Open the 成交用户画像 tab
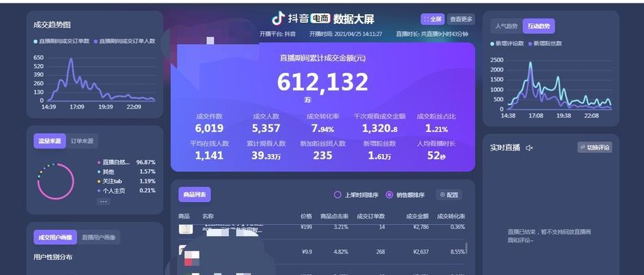Screen dimensions: 644x275 pyautogui.click(x=55, y=237)
